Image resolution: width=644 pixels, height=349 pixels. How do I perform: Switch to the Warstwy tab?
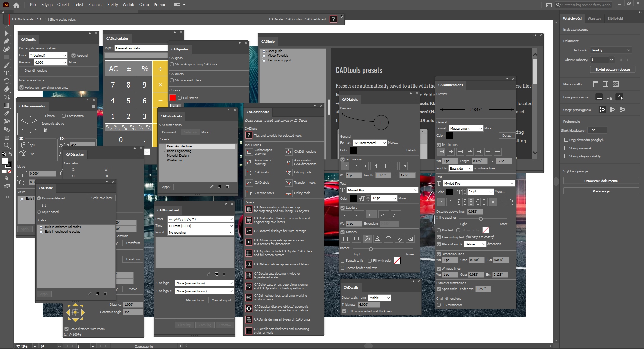pyautogui.click(x=594, y=19)
